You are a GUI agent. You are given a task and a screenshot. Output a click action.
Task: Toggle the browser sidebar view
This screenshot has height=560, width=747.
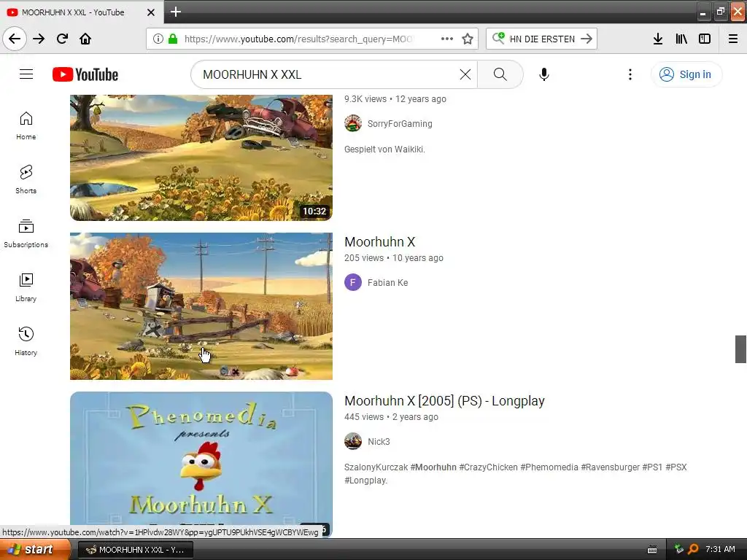[705, 39]
